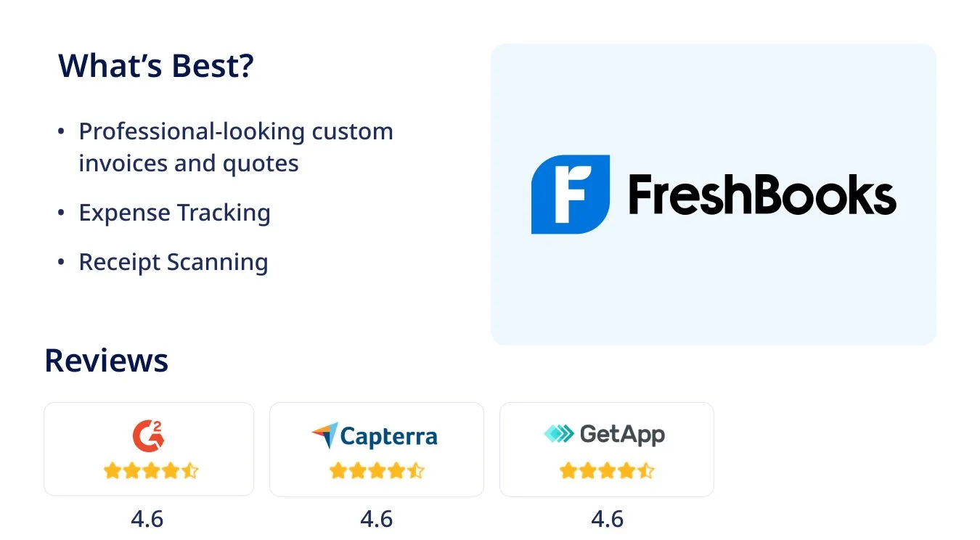Click the G2 red logo icon
This screenshot has height=540, width=980.
pyautogui.click(x=148, y=435)
